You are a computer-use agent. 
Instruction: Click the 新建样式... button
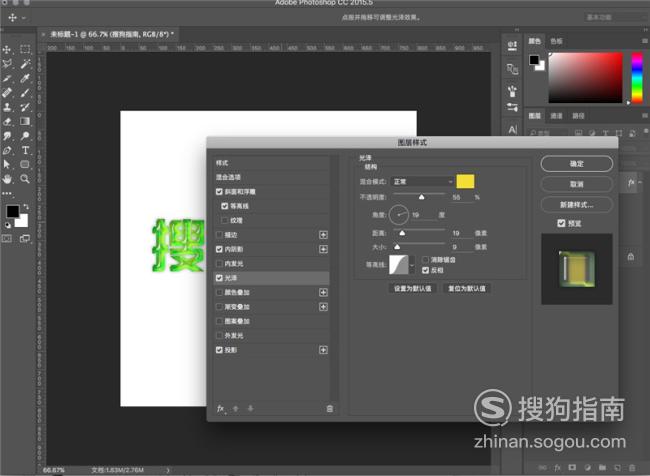coord(577,205)
